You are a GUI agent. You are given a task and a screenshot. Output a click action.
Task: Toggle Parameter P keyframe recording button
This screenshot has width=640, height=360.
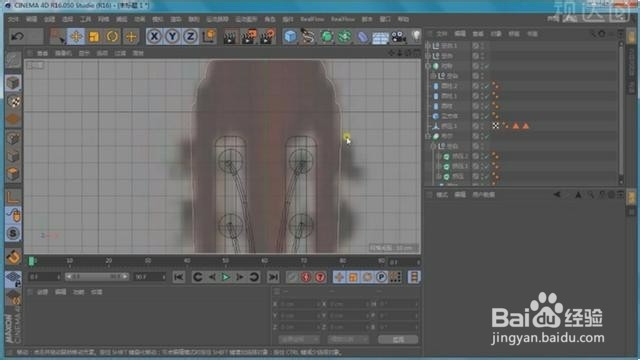[x=381, y=277]
